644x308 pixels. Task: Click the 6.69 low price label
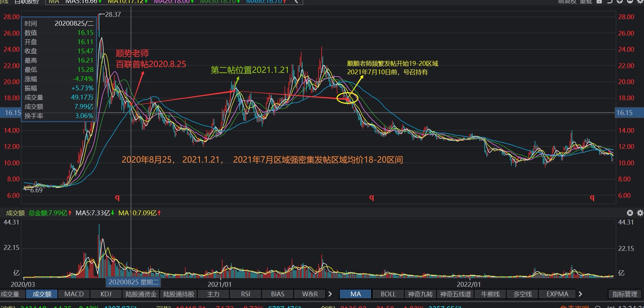coord(36,190)
